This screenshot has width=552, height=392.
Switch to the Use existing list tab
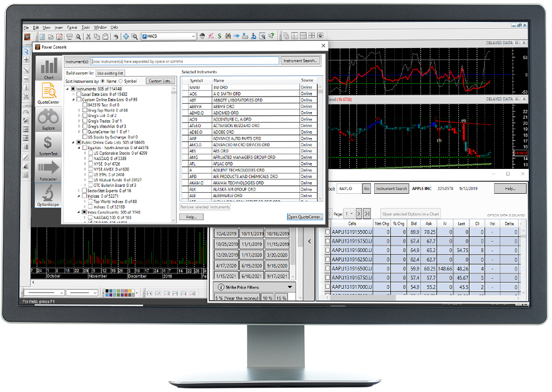point(110,73)
